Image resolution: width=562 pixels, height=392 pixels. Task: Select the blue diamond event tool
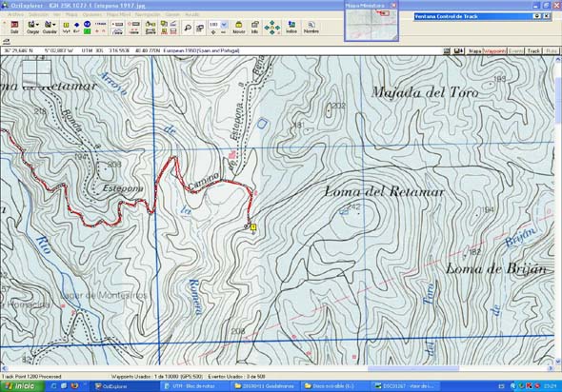77,25
